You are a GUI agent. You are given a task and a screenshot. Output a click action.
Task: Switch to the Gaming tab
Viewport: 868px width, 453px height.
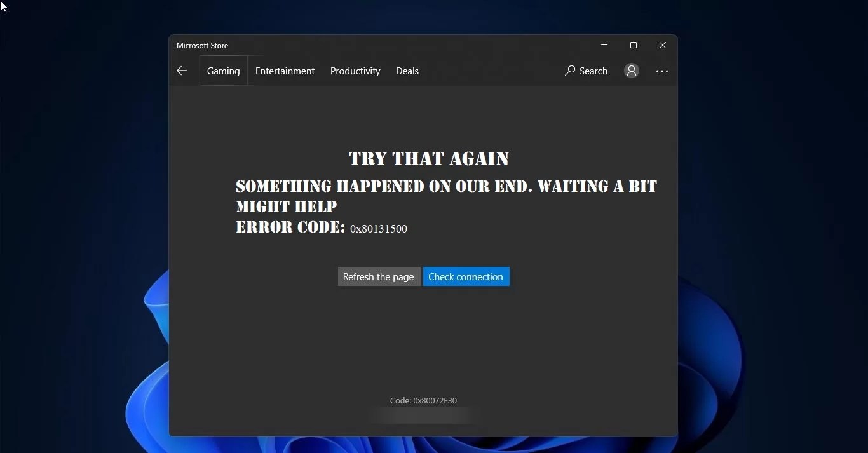224,71
